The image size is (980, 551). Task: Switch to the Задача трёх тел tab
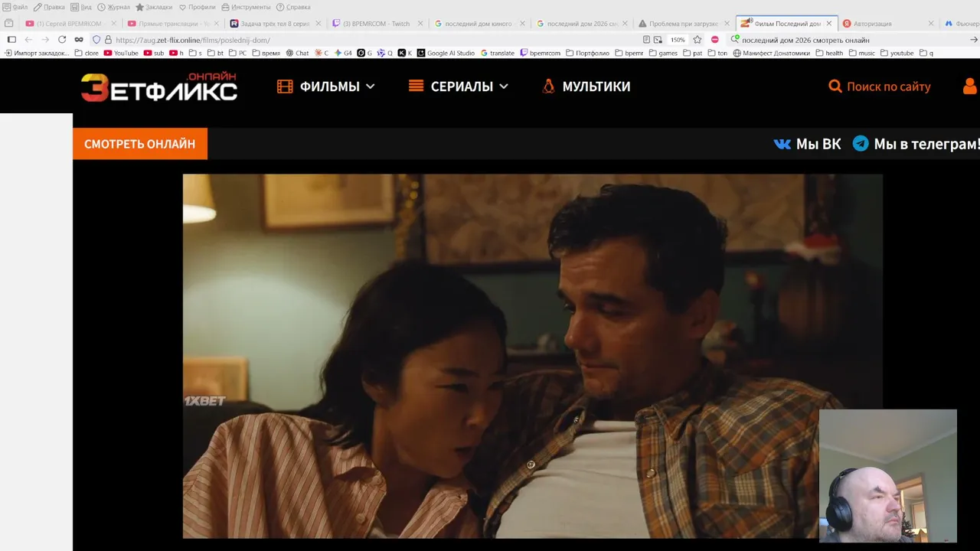tap(274, 24)
